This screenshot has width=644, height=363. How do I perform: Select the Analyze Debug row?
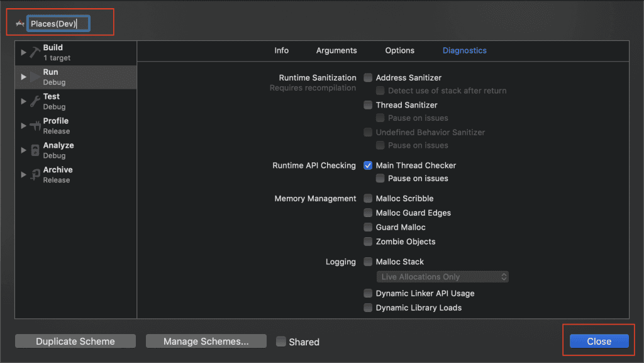76,150
